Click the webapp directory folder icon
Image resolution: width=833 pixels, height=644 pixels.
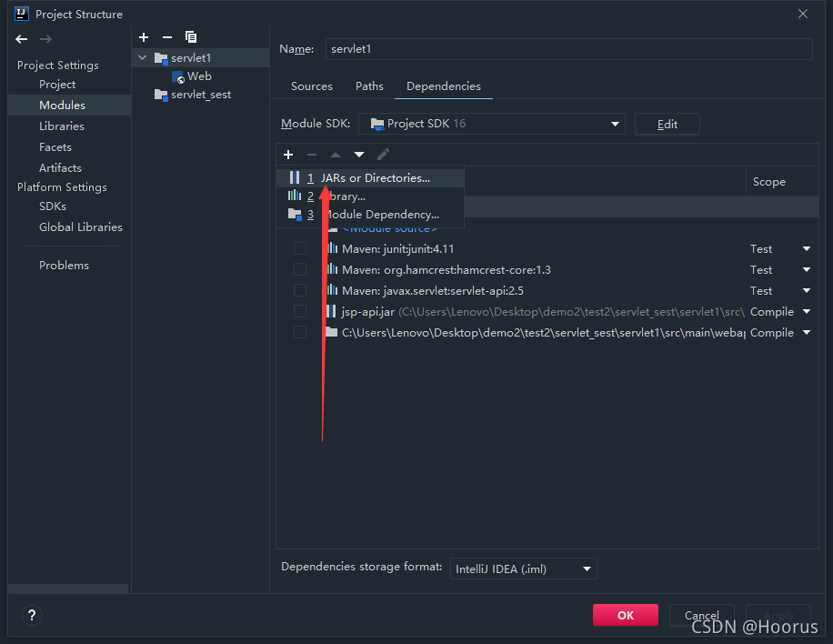[331, 332]
